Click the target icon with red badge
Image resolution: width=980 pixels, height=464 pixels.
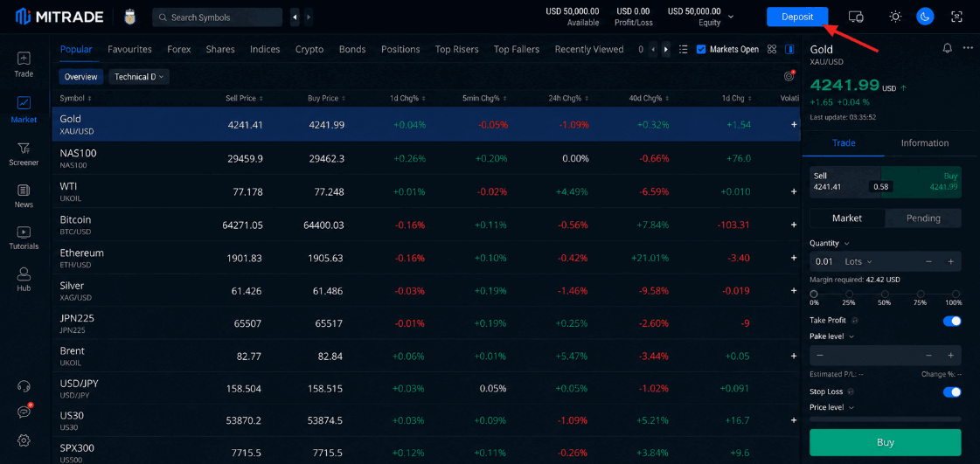coord(789,76)
